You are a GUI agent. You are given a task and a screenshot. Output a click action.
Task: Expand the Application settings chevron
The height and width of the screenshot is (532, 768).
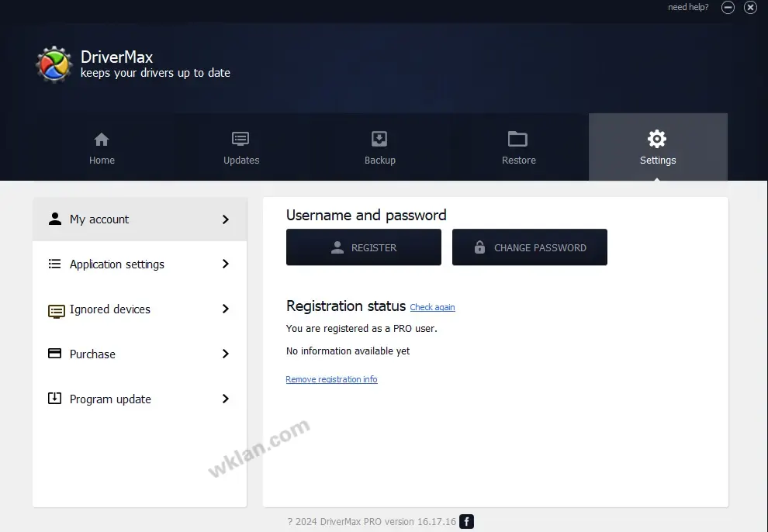[x=226, y=264]
